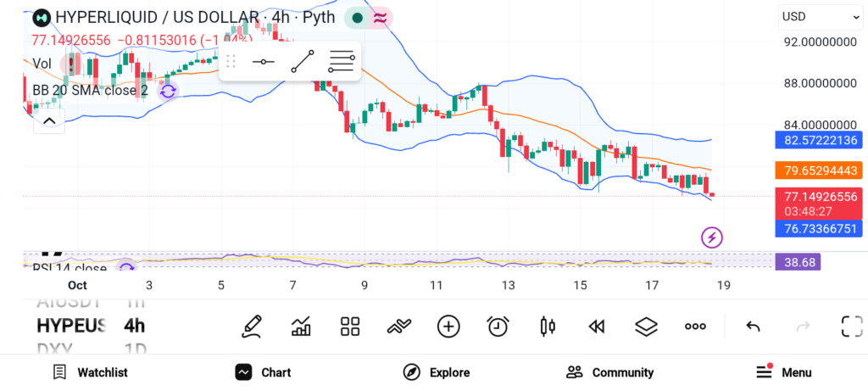The width and height of the screenshot is (868, 391).
Task: Tap the 92.00000000 price axis level
Action: coord(821,42)
